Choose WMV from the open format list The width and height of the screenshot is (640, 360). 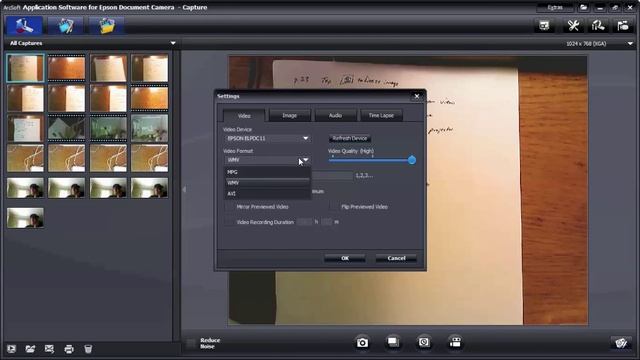[x=267, y=183]
